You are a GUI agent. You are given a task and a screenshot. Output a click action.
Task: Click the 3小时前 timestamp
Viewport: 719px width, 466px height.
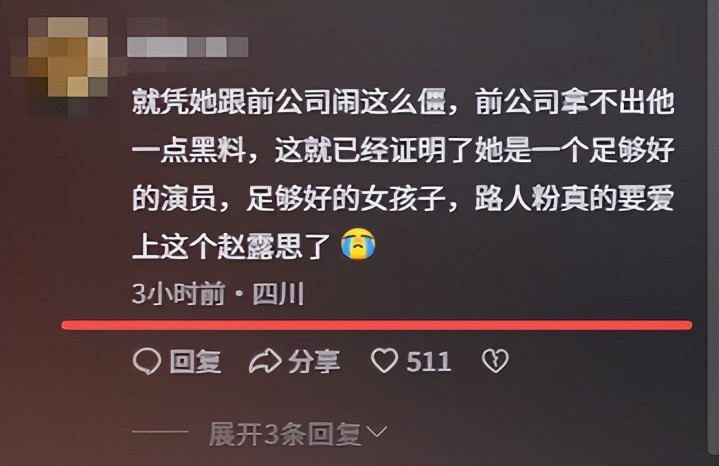pyautogui.click(x=178, y=294)
